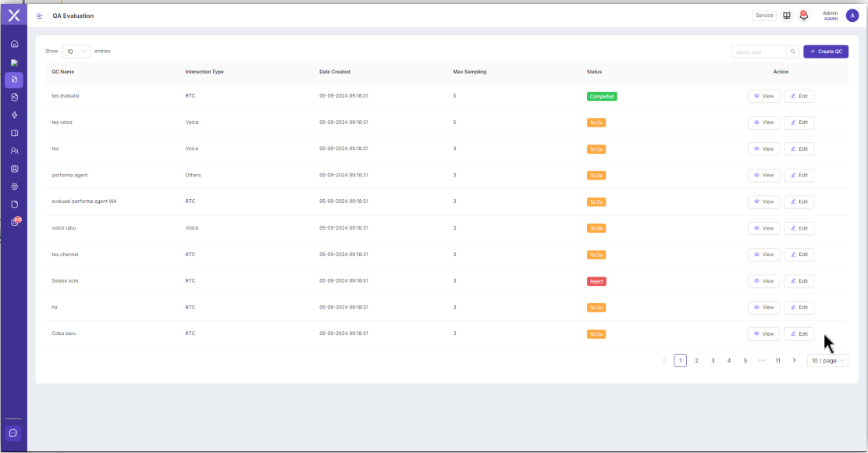This screenshot has height=453, width=868.
Task: Click the Reject status badge
Action: tap(596, 281)
